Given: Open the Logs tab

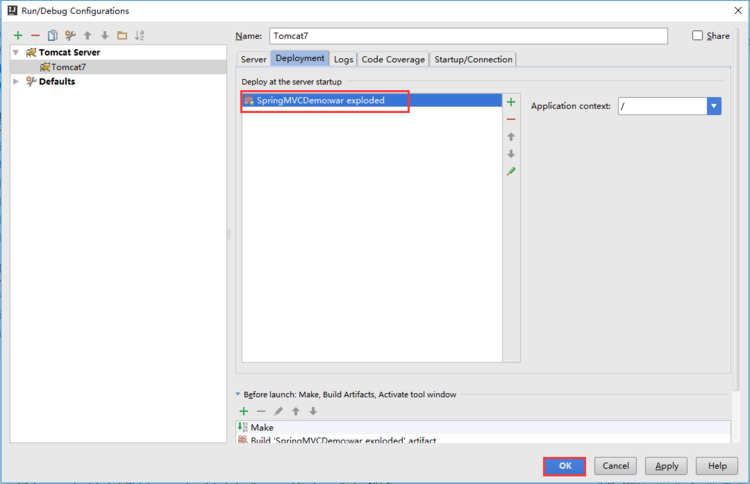Looking at the screenshot, I should pyautogui.click(x=343, y=59).
